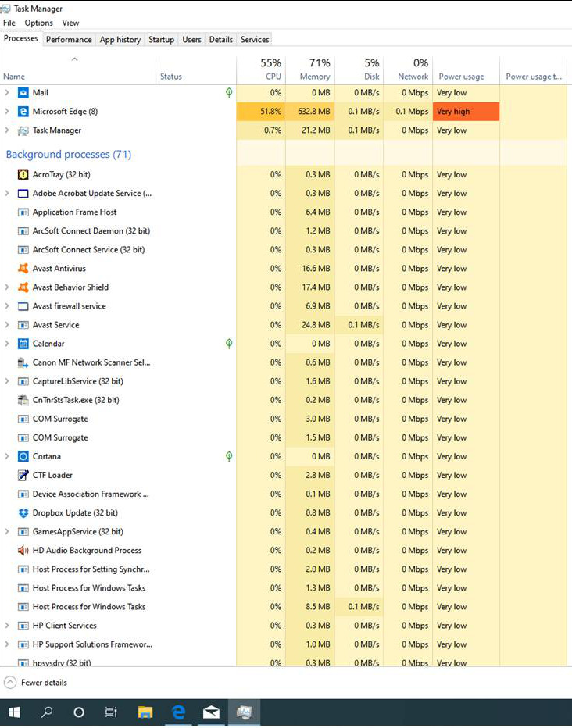Open the Options menu
Image resolution: width=572 pixels, height=728 pixels.
[38, 23]
